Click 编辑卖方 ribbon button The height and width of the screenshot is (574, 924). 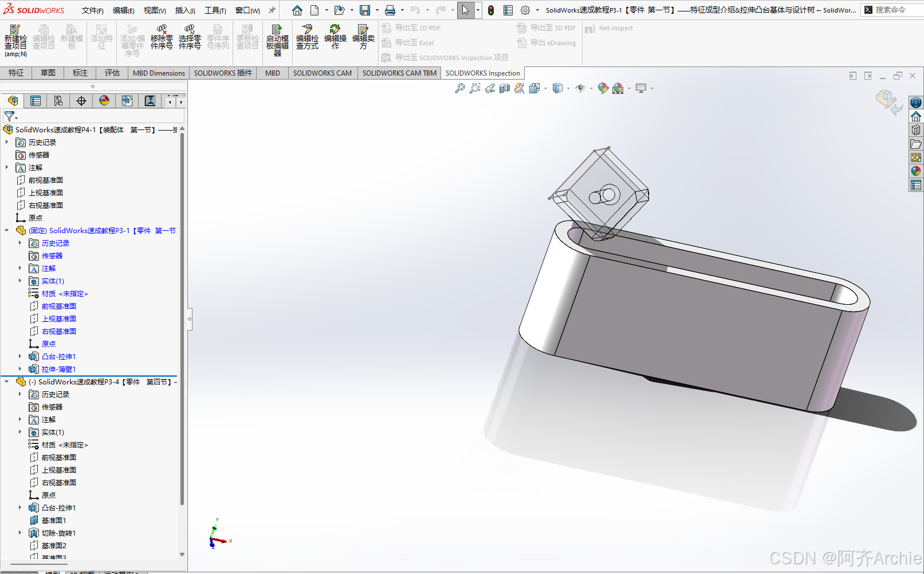[x=363, y=37]
